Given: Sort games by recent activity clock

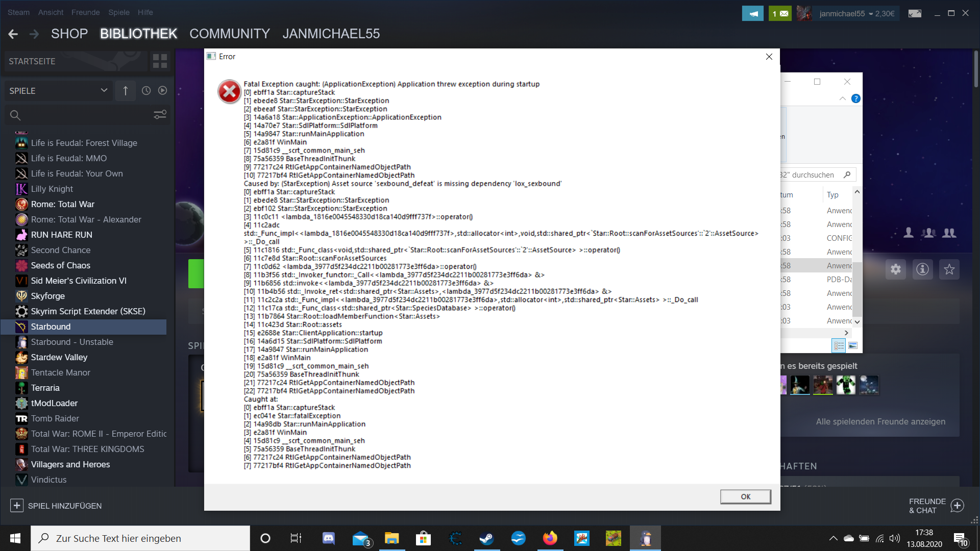Looking at the screenshot, I should 146,91.
